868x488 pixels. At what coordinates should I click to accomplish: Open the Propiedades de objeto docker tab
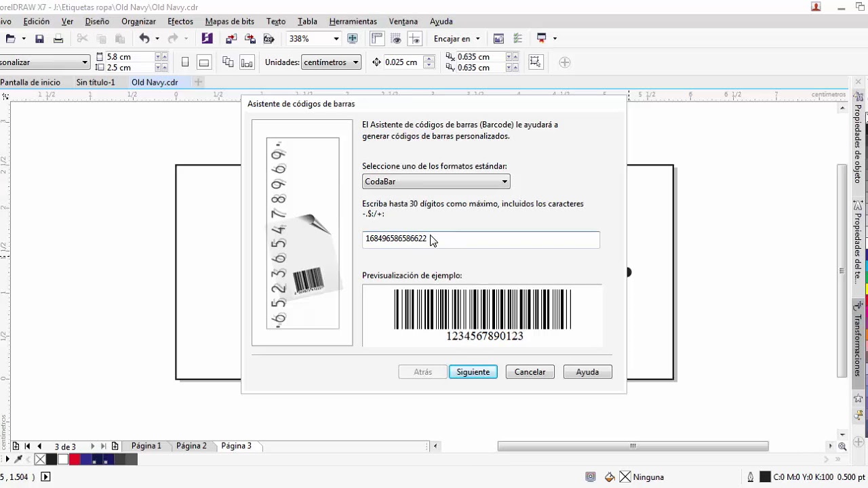click(859, 138)
